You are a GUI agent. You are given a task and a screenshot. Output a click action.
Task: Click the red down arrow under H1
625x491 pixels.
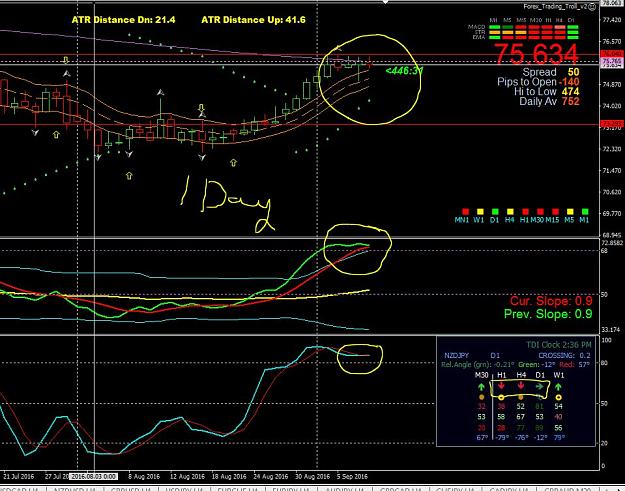coord(501,386)
